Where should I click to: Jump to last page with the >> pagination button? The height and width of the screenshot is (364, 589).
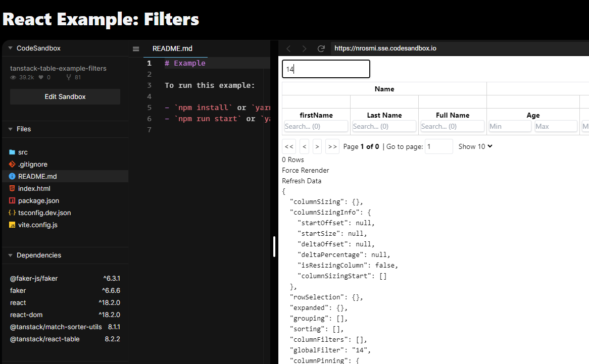point(332,146)
